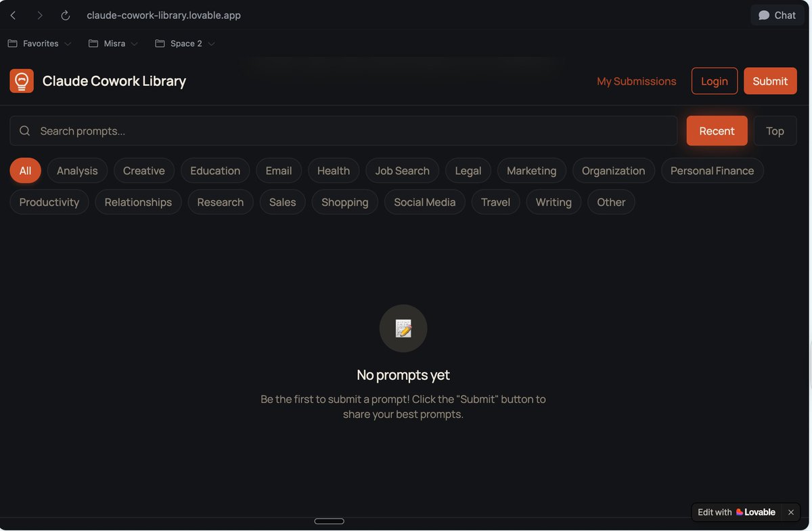The width and height of the screenshot is (812, 531).
Task: Select the Research category chip
Action: [221, 202]
